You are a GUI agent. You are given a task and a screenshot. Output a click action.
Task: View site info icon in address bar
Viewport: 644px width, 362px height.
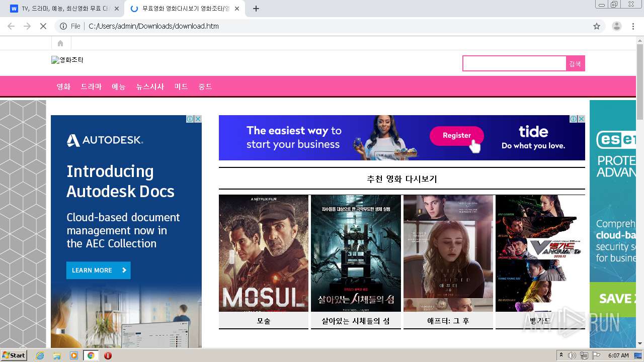click(63, 26)
